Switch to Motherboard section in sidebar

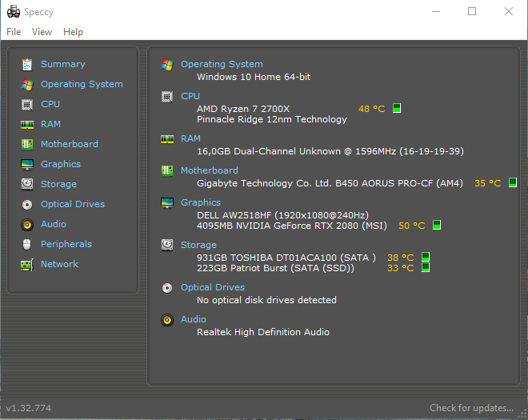pyautogui.click(x=70, y=144)
